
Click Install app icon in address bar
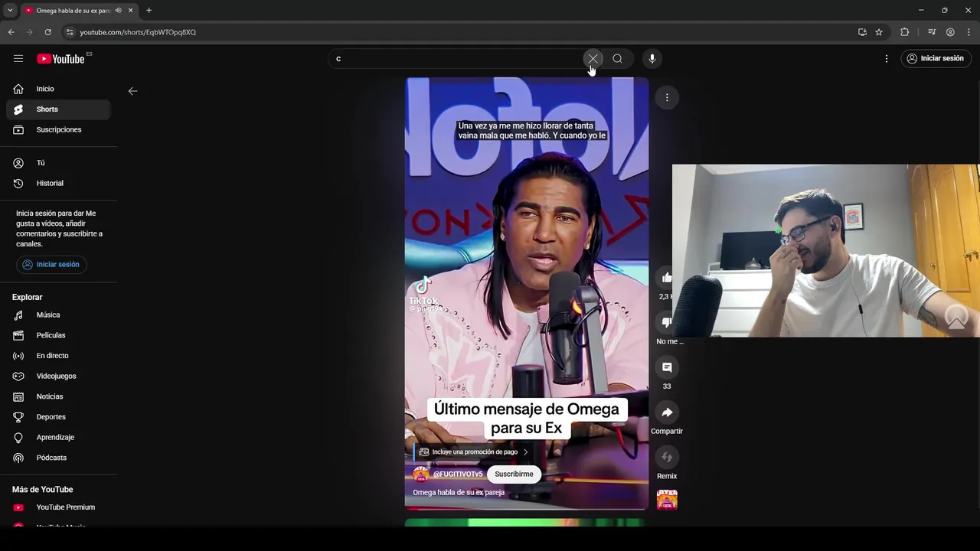coord(862,32)
